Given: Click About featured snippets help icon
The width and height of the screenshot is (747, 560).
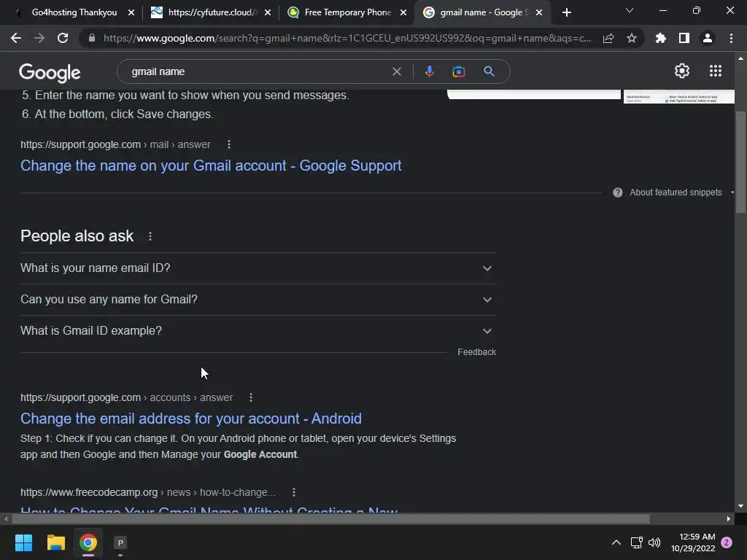Looking at the screenshot, I should pos(618,192).
